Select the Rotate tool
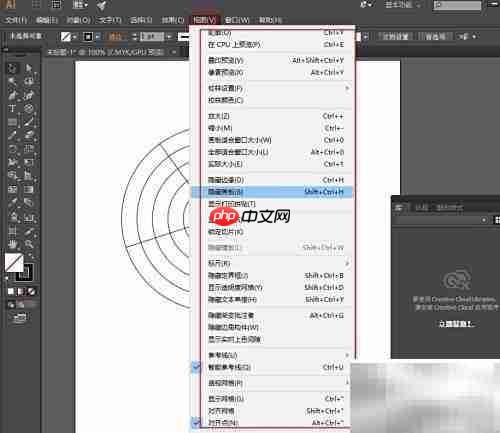The height and width of the screenshot is (433, 500). (x=12, y=149)
